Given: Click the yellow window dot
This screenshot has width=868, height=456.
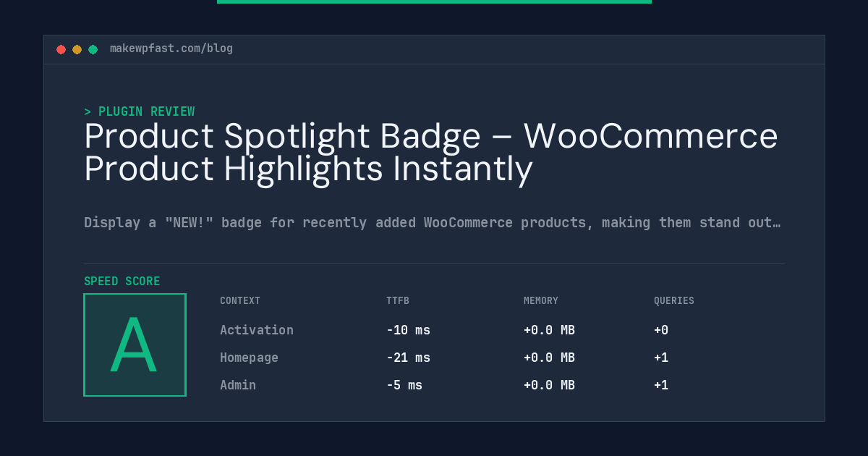Looking at the screenshot, I should [x=77, y=49].
